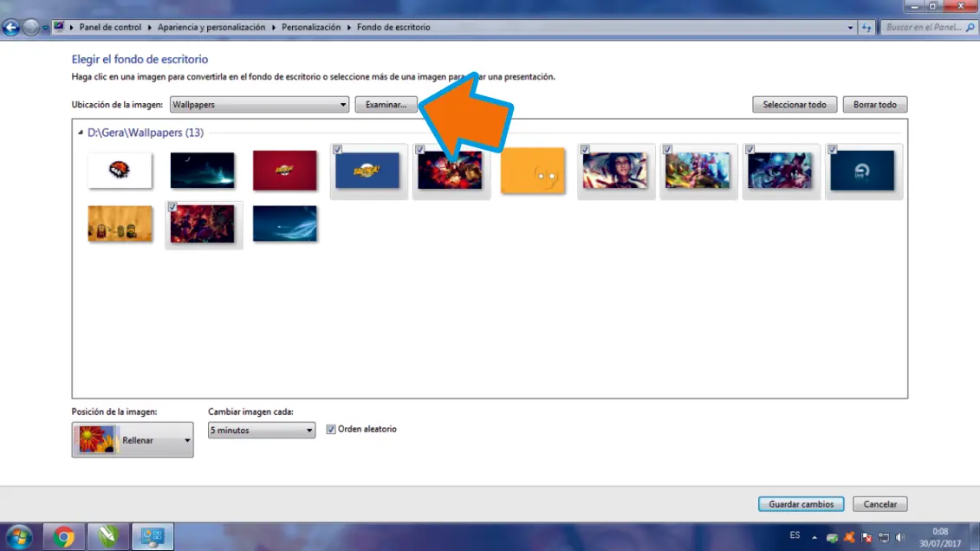Click the network tray icon
The image size is (980, 551).
884,537
